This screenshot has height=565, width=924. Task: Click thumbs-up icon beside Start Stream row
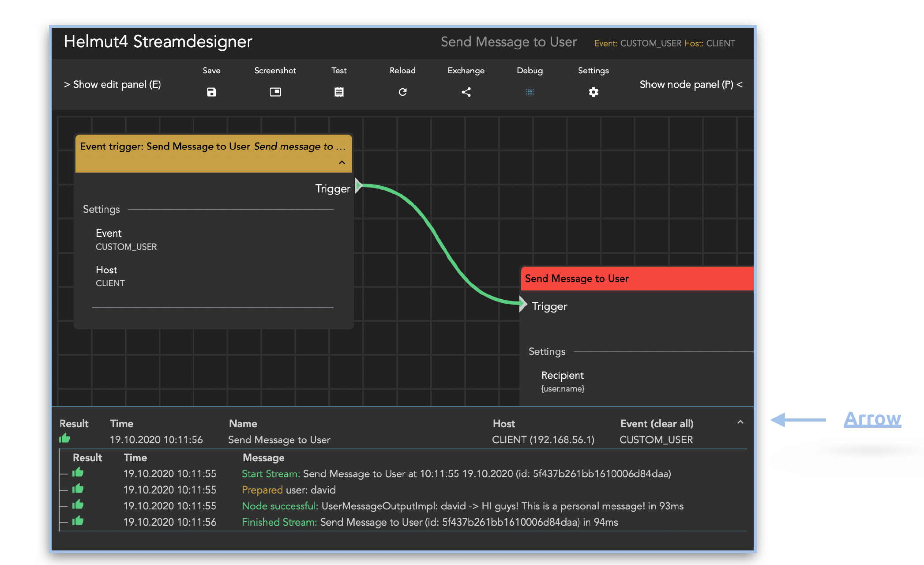tap(78, 472)
